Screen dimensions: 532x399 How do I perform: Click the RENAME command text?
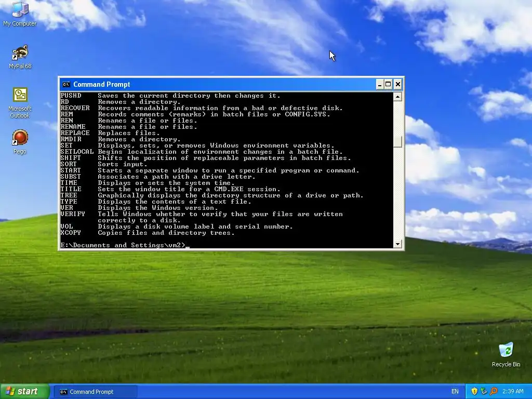tap(73, 127)
